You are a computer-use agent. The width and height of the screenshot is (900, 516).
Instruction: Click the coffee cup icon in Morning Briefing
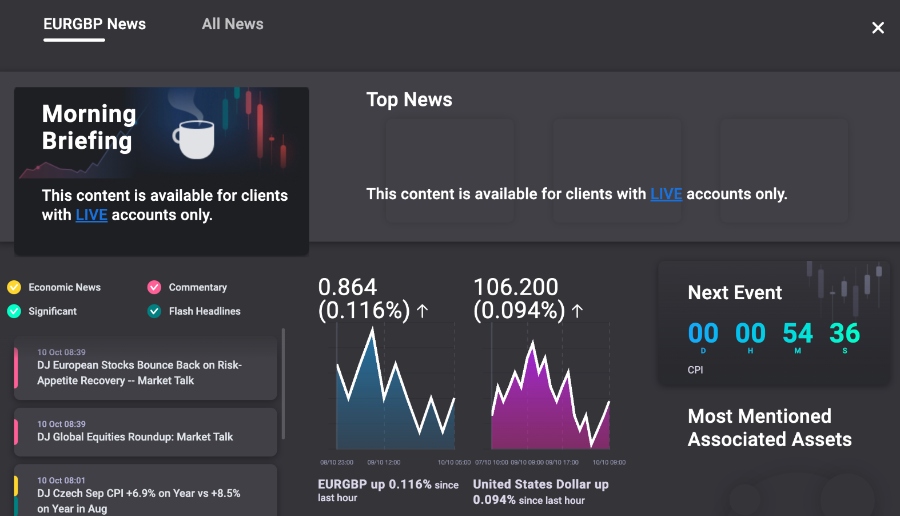pos(194,138)
